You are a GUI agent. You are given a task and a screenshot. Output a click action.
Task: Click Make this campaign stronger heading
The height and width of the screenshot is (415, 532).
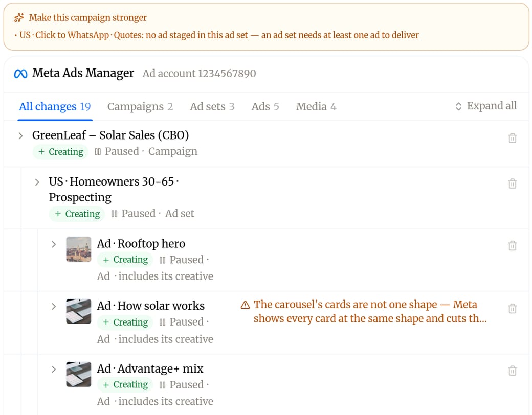tap(88, 17)
